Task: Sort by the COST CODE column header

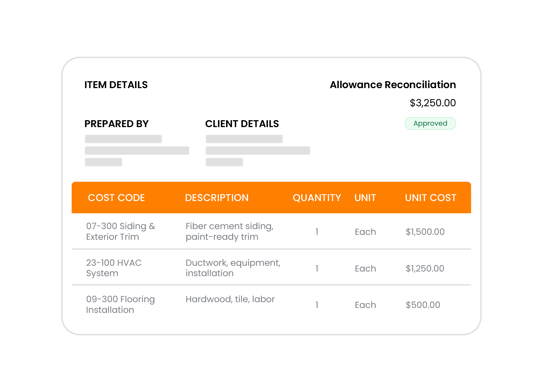Action: coord(116,198)
